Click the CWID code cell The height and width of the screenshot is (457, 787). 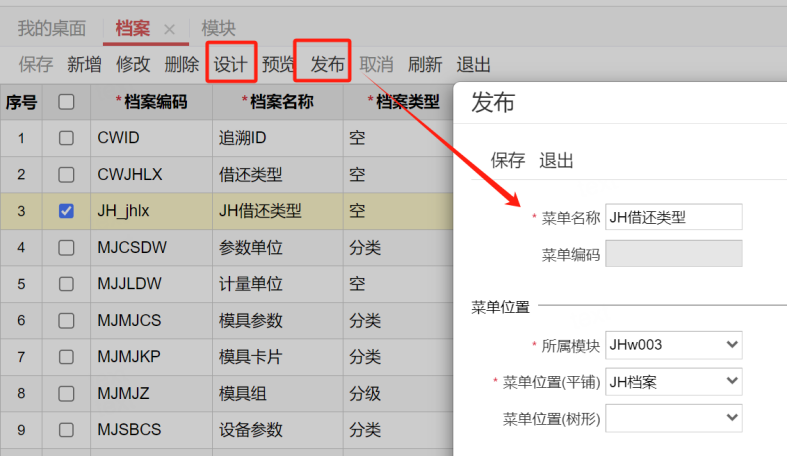(x=152, y=138)
